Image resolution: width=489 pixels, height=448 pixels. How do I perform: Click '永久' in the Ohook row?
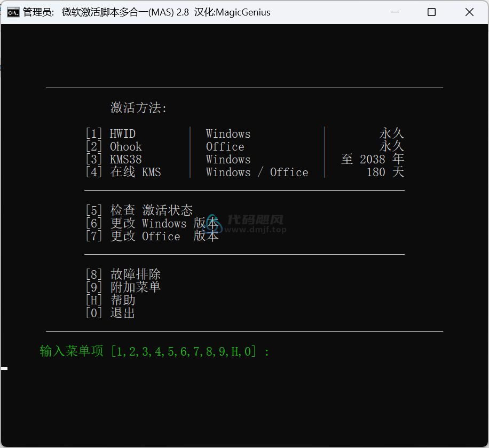392,146
